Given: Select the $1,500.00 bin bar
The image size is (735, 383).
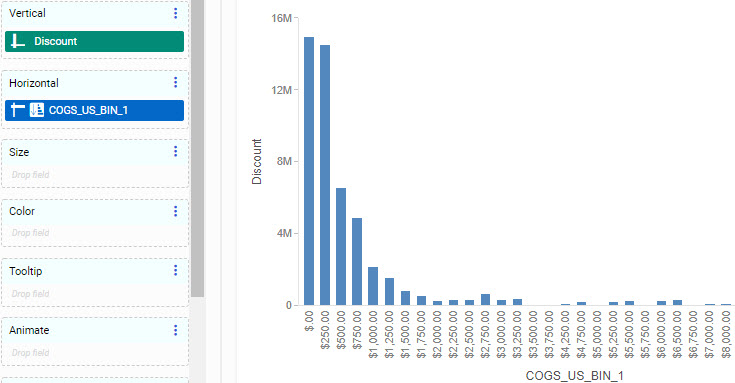Looking at the screenshot, I should (x=405, y=298).
